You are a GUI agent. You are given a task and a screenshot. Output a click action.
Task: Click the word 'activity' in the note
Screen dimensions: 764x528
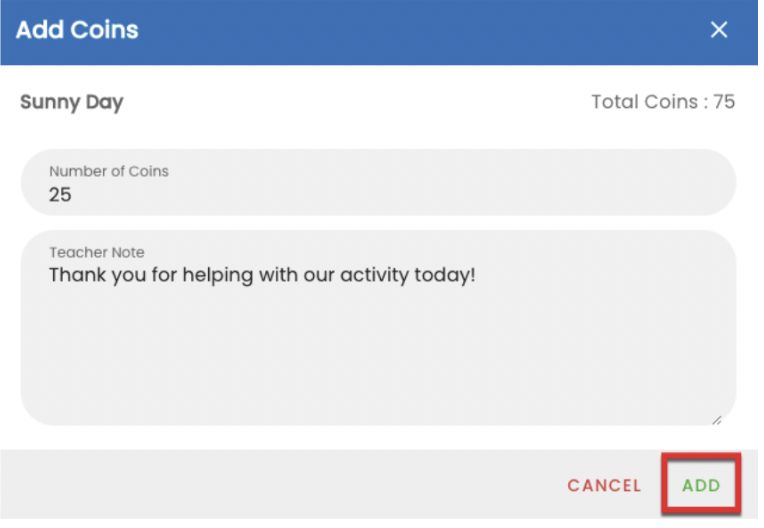click(375, 276)
